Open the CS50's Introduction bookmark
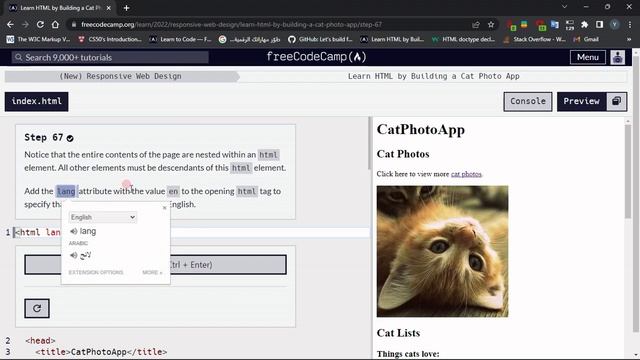Screen dimensions: 640x360 [x=109, y=39]
